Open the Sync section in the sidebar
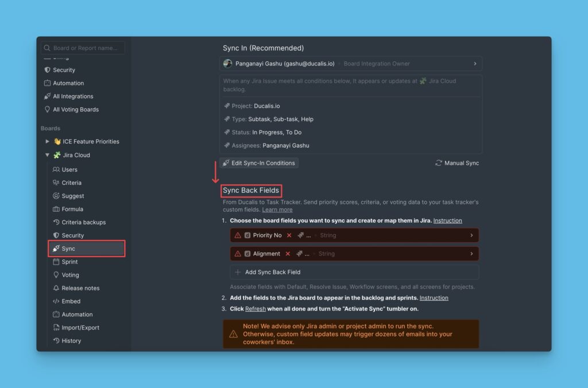 [x=86, y=249]
